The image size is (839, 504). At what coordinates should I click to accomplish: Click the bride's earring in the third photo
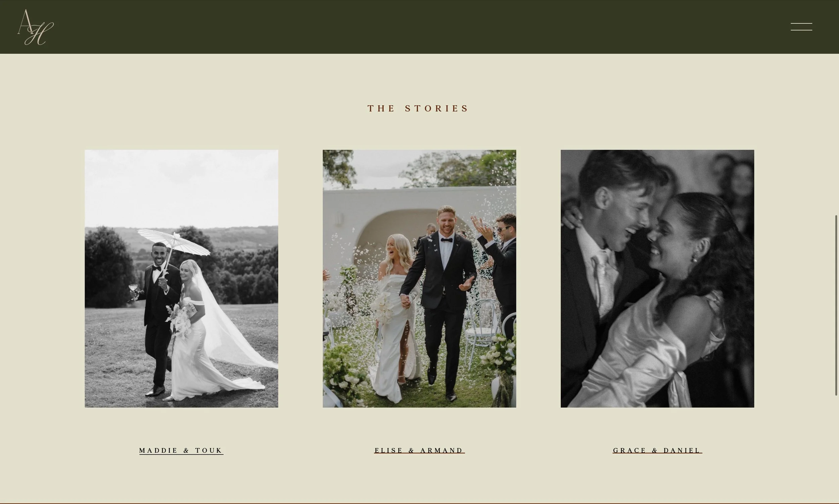pyautogui.click(x=694, y=260)
